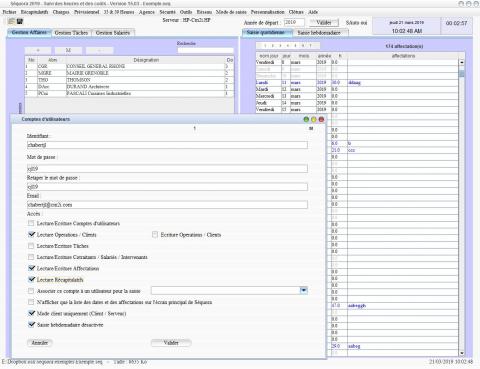Click the Mot de passe input field
Screen dimensions: 480x369
click(167, 169)
